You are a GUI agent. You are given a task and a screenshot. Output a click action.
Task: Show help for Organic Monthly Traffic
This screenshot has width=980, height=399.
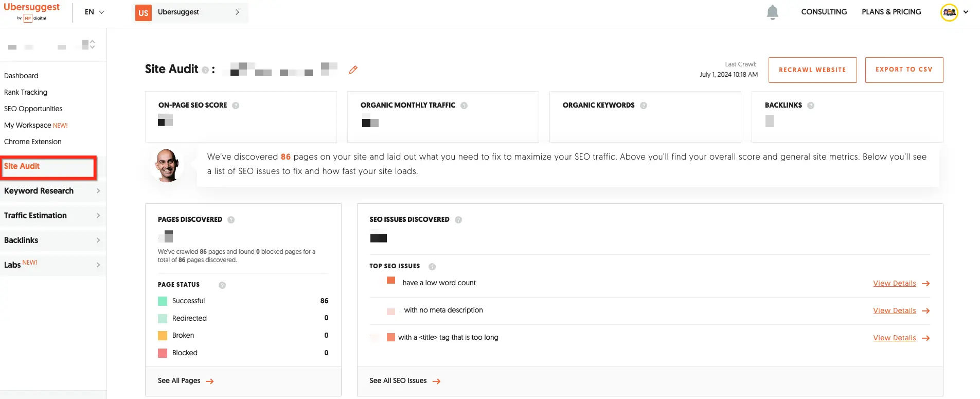(x=464, y=106)
